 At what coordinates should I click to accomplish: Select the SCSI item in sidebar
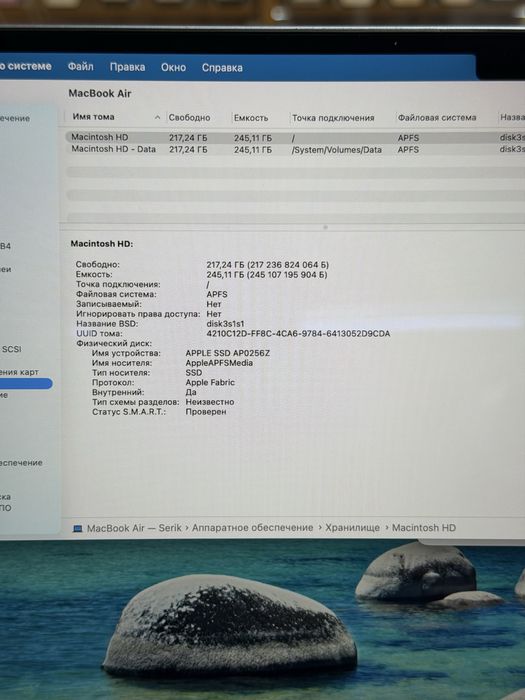[11, 349]
